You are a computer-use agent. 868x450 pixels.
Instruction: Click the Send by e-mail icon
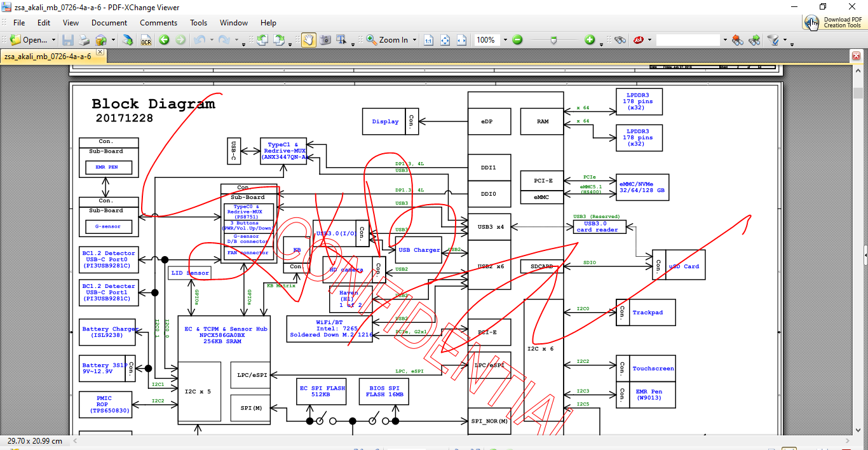tap(101, 40)
